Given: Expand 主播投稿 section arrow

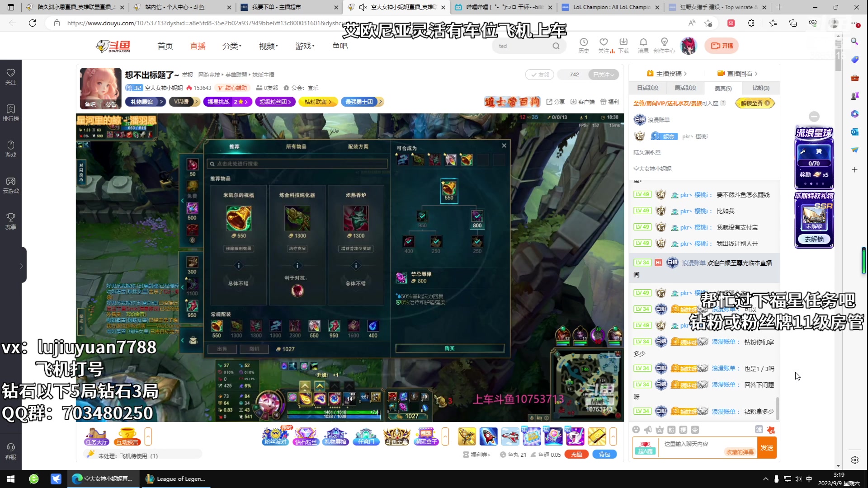Looking at the screenshot, I should 685,74.
